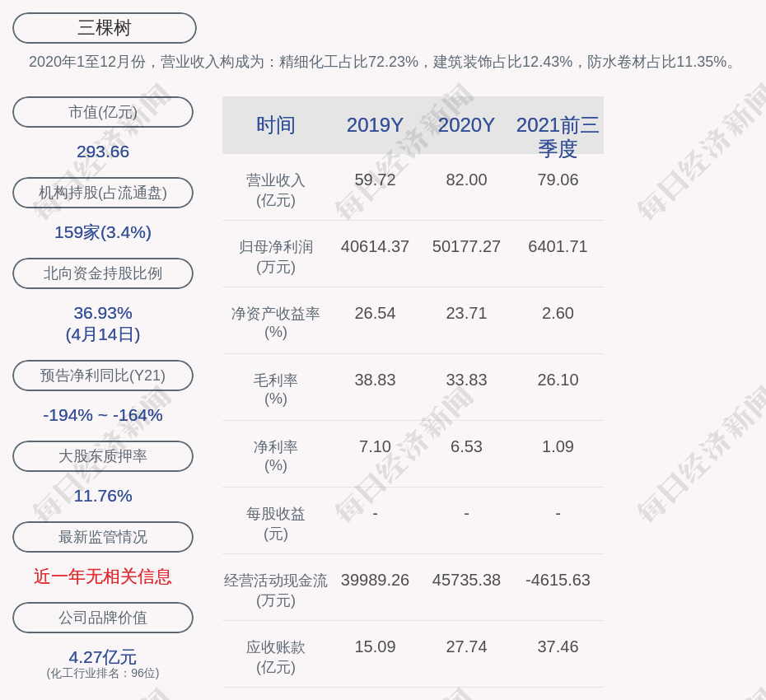Select the 2021前三季度 column header
Screen dimensions: 766x700
tap(558, 137)
